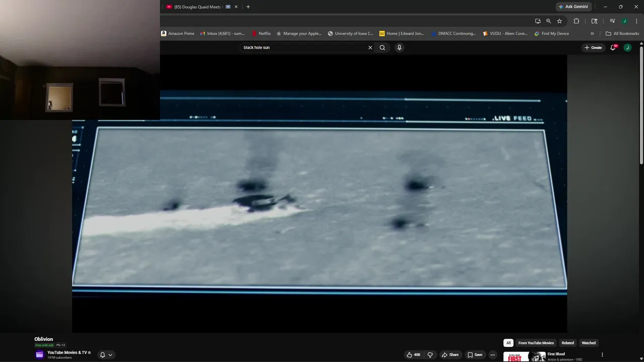Click the install/cast screen icon in address bar
Image resolution: width=644 pixels, height=362 pixels.
point(538,21)
